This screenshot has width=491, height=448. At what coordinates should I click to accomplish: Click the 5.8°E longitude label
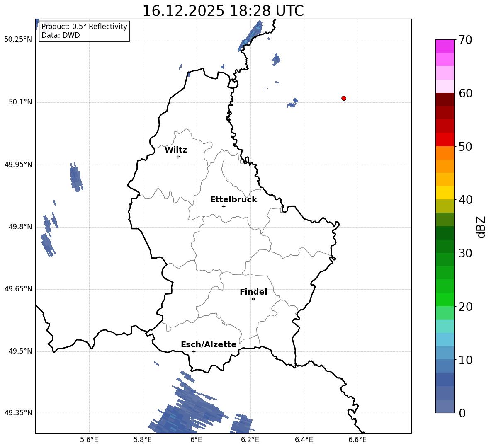[143, 440]
